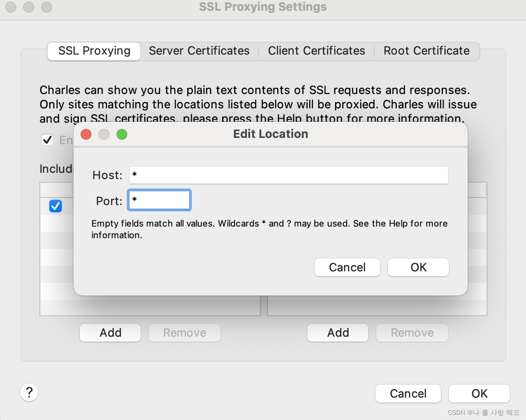This screenshot has height=420, width=526.
Task: Open the Root Certificate tab
Action: coord(427,51)
